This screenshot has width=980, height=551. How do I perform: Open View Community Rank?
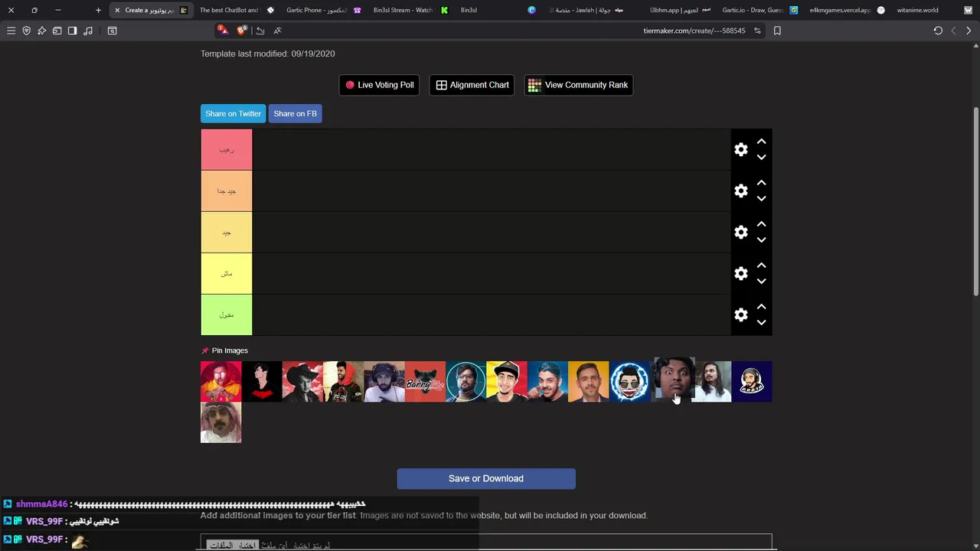[x=578, y=85]
